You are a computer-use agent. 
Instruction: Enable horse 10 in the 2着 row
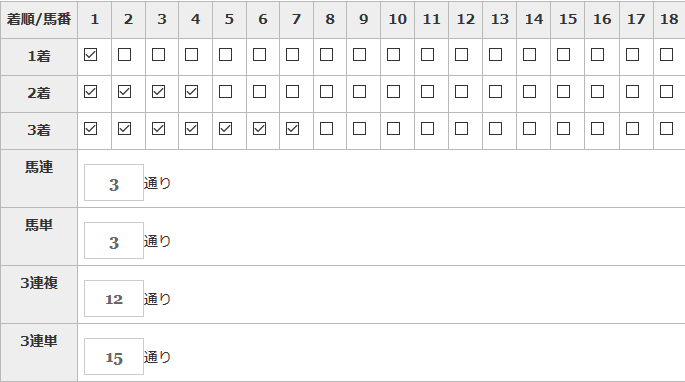(x=393, y=92)
